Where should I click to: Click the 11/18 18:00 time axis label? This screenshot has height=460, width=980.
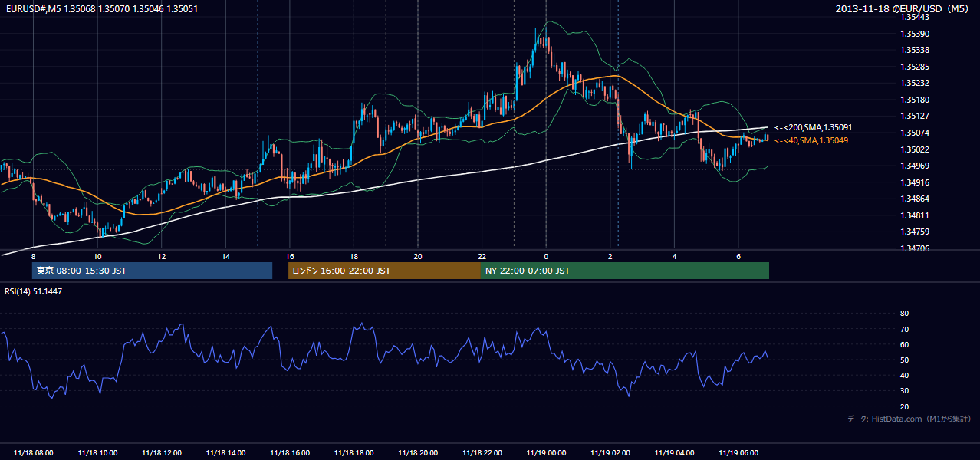[x=354, y=453]
